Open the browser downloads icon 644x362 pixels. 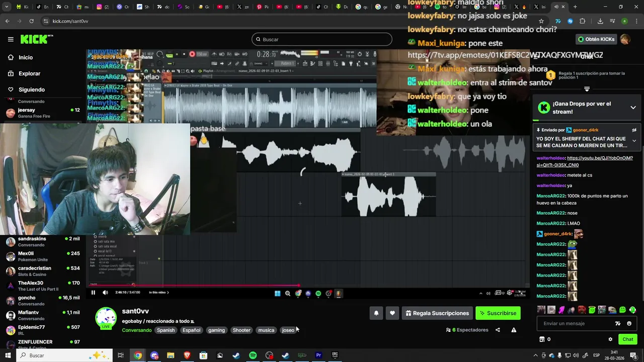600,21
